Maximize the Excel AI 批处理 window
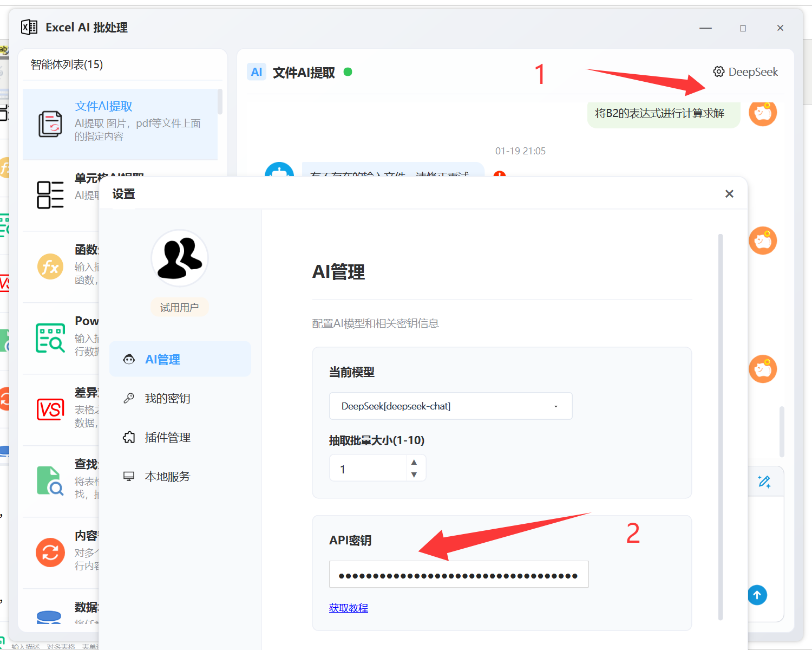The height and width of the screenshot is (650, 812). coord(743,28)
